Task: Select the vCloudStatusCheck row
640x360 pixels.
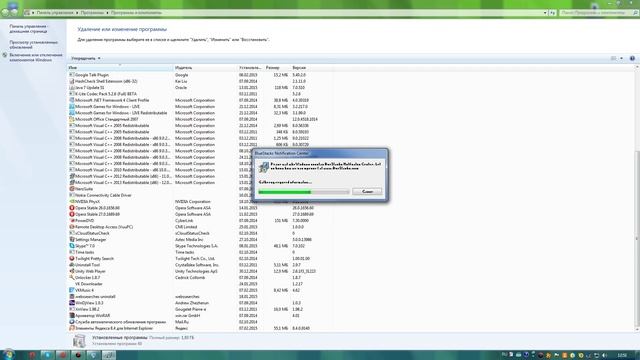Action: tap(200, 233)
